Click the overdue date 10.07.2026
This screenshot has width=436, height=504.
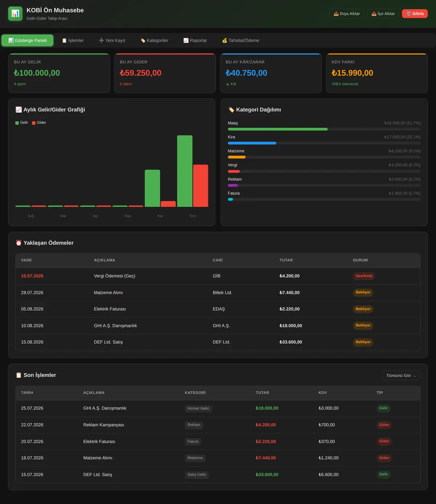tap(32, 276)
